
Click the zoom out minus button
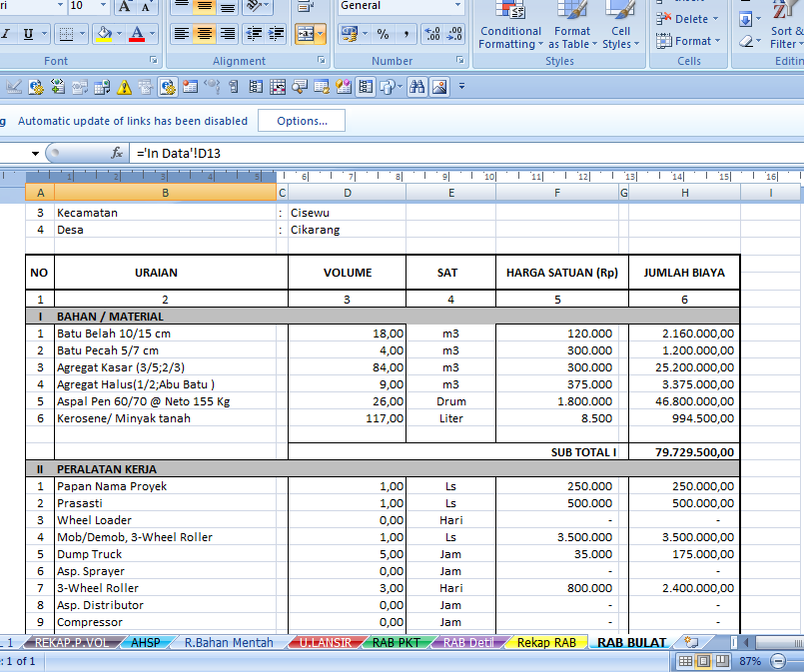pos(778,661)
